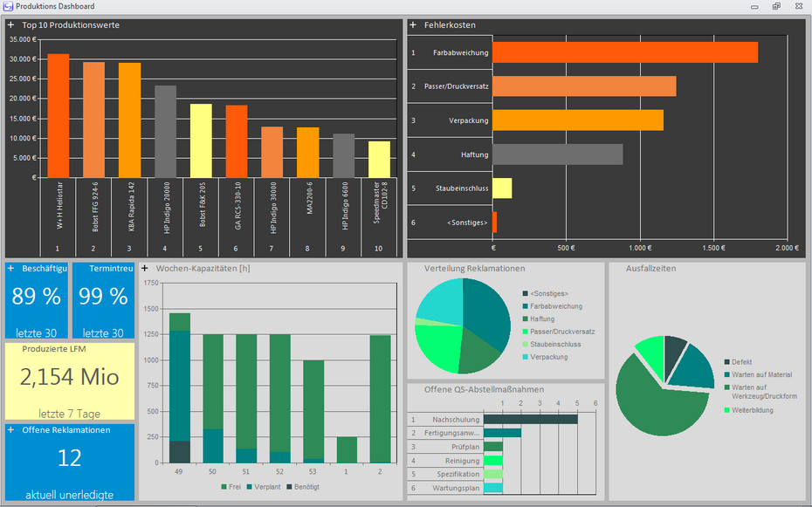The height and width of the screenshot is (507, 812).
Task: Open the Termintreue 99 % tile
Action: (x=103, y=300)
